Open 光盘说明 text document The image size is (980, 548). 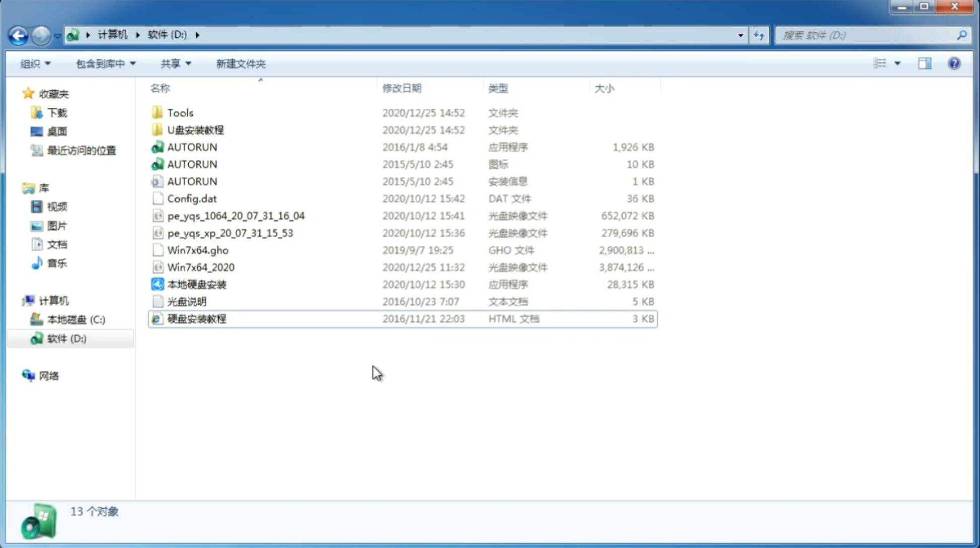[186, 301]
